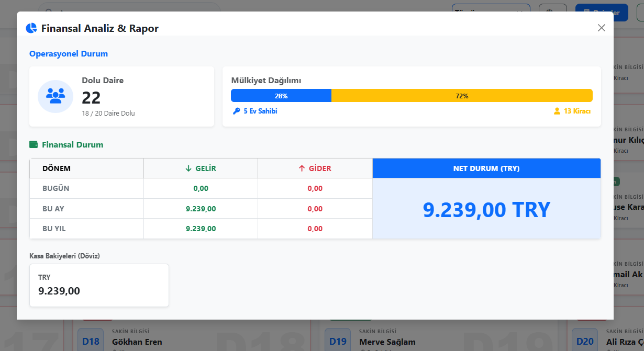644x351 pixels.
Task: Click the Operasyonel Durum section heading
Action: tap(69, 54)
